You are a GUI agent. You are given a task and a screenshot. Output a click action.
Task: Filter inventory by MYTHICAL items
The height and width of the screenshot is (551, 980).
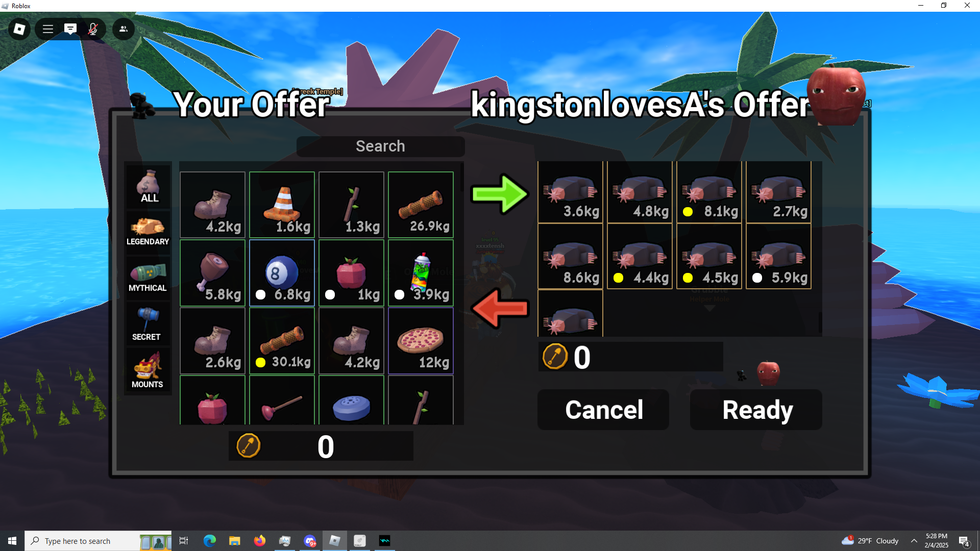[148, 278]
